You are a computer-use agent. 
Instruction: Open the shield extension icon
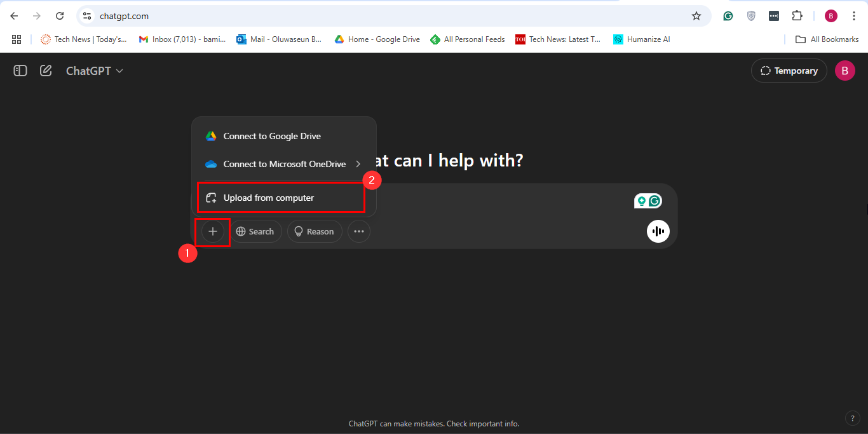click(751, 16)
